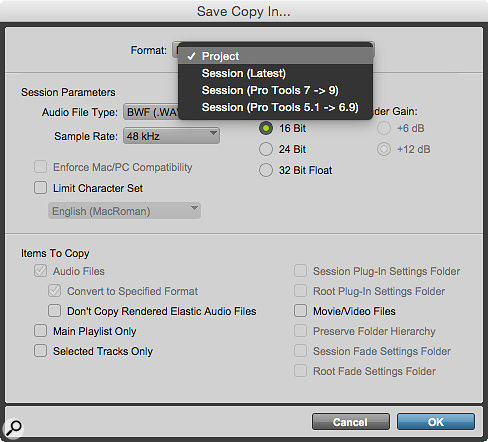The image size is (488, 442).
Task: Open the Audio File Type dropdown
Action: coord(151,112)
